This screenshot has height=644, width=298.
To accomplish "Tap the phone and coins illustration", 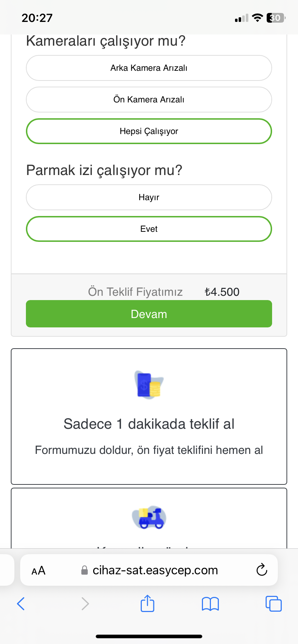I will [x=149, y=385].
